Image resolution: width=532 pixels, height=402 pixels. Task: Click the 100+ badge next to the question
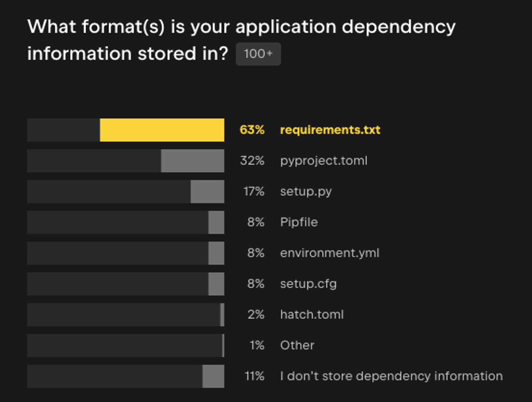(258, 54)
